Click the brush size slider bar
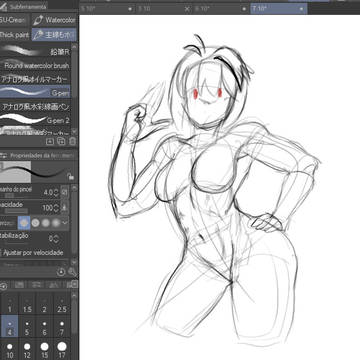The width and height of the screenshot is (360, 360). point(16,196)
